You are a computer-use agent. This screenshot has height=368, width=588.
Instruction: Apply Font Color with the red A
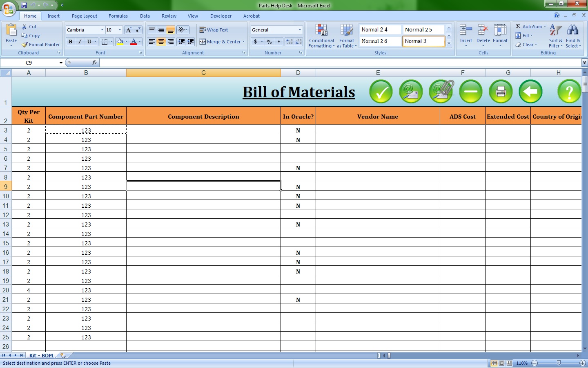click(x=134, y=42)
